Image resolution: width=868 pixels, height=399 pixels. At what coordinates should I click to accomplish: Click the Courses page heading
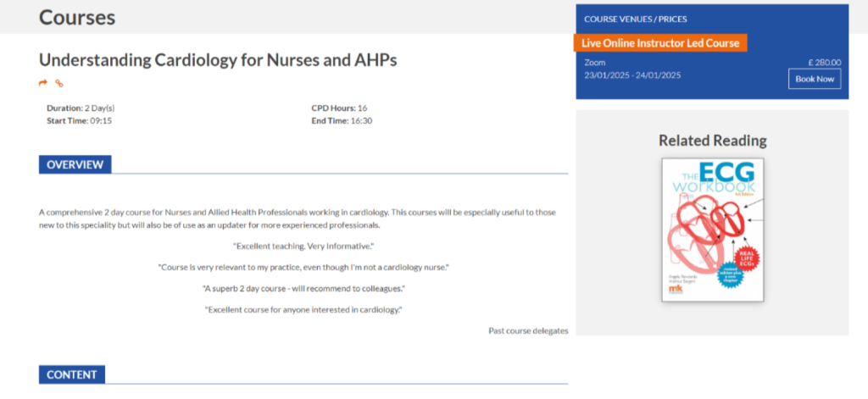click(x=77, y=17)
